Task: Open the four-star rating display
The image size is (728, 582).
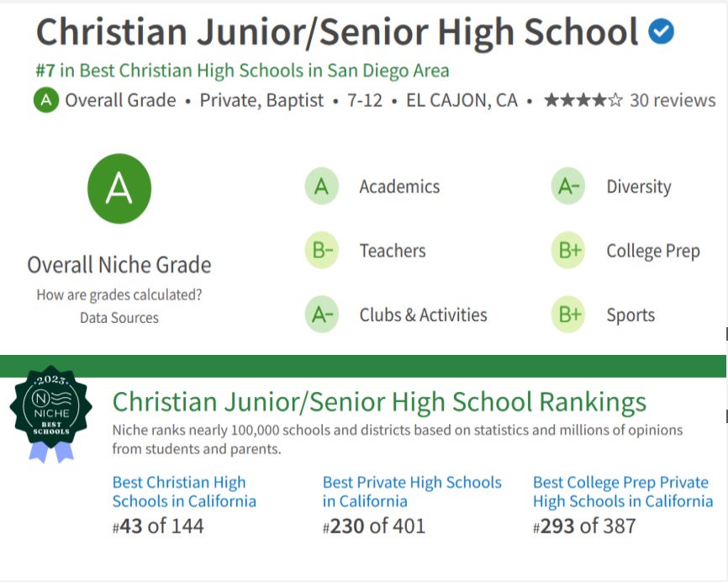Action: [583, 100]
